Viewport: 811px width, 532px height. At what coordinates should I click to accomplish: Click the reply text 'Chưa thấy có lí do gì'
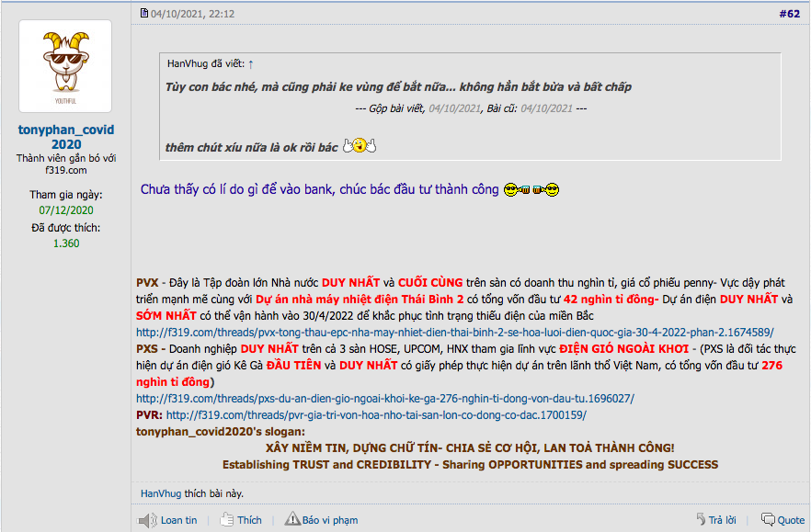pos(200,189)
